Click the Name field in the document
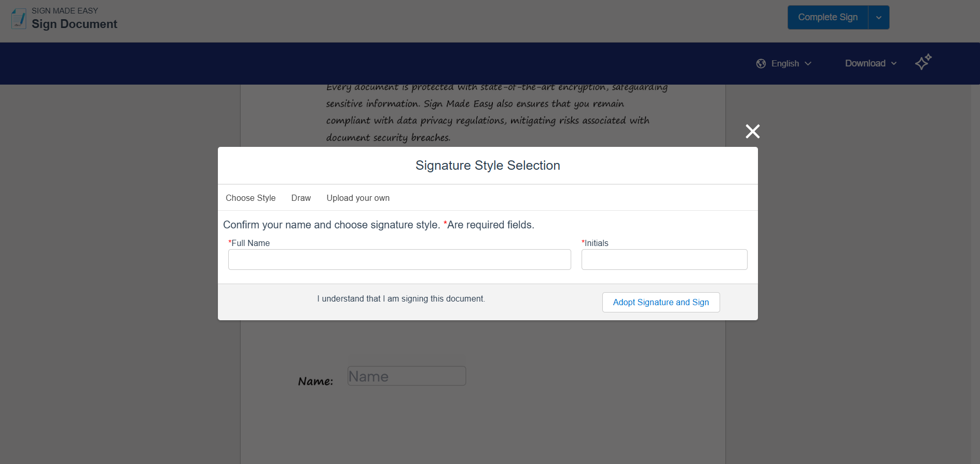The height and width of the screenshot is (464, 980). click(407, 376)
